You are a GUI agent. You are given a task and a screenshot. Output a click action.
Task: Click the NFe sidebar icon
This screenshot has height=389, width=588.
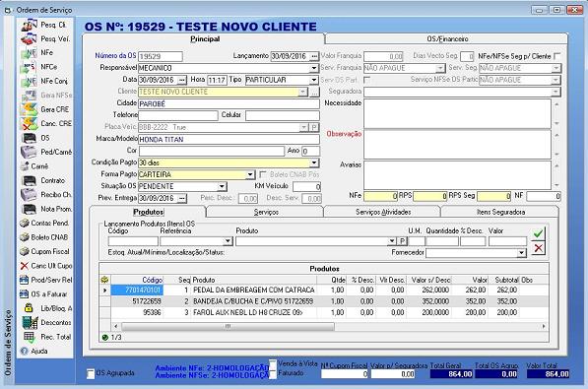tap(29, 53)
